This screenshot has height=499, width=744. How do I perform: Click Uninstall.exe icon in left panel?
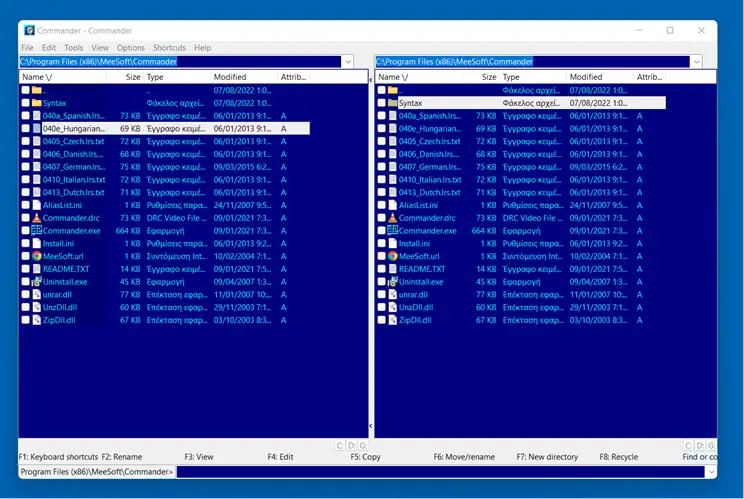tap(37, 282)
